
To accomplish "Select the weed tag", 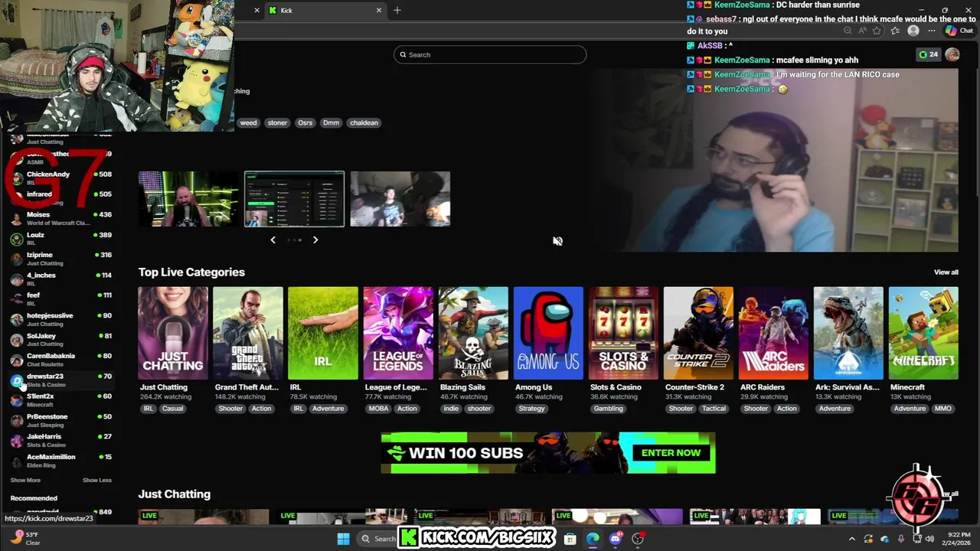I will click(248, 122).
